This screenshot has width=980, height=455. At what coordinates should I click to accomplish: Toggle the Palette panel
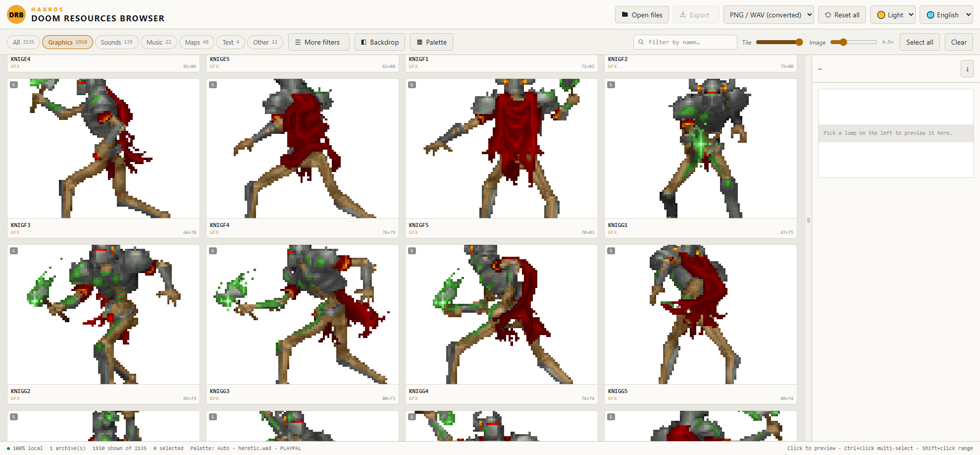431,42
